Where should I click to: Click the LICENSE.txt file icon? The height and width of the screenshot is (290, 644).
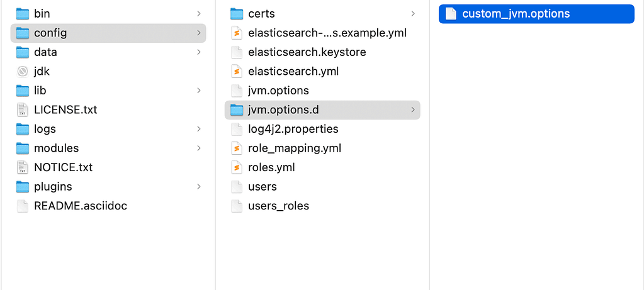[23, 110]
